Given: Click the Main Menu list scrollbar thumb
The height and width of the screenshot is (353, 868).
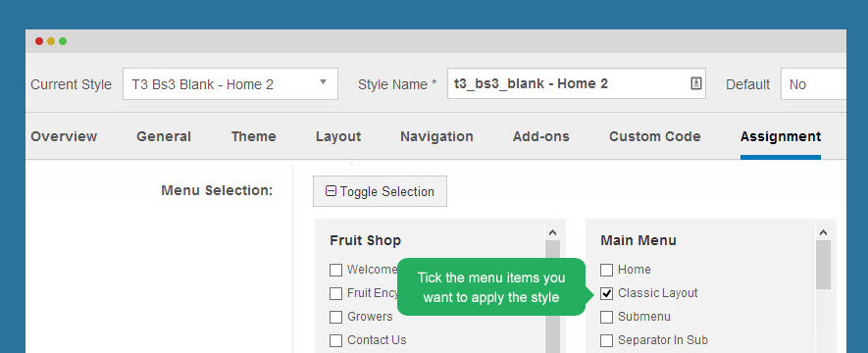Looking at the screenshot, I should coord(823,265).
